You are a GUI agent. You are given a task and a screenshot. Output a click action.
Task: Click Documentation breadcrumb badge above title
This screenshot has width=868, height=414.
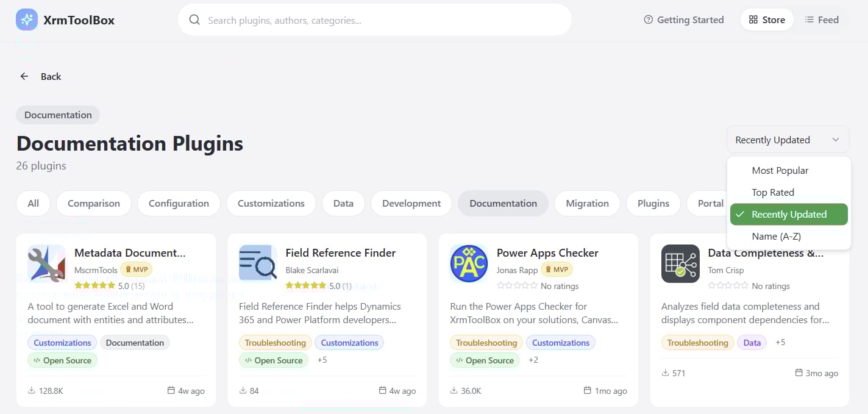[x=58, y=115]
